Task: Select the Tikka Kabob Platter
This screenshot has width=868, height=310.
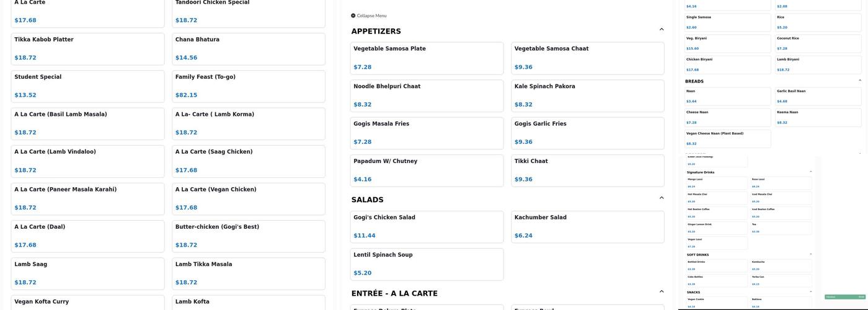Action: (88, 48)
